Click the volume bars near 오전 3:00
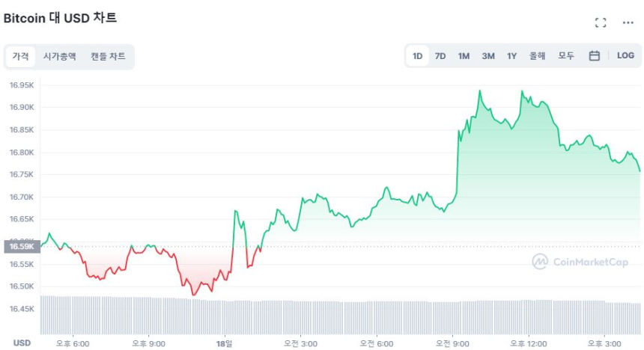The height and width of the screenshot is (350, 644). pyautogui.click(x=300, y=317)
